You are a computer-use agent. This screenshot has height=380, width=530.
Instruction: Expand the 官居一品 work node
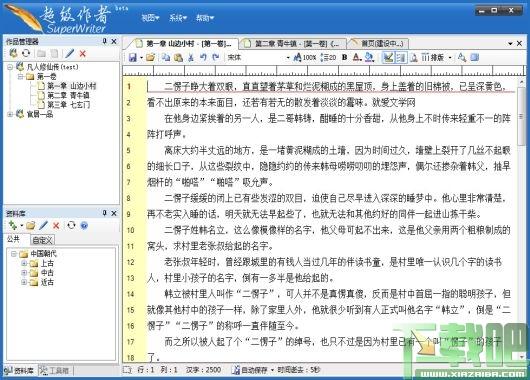click(10, 114)
